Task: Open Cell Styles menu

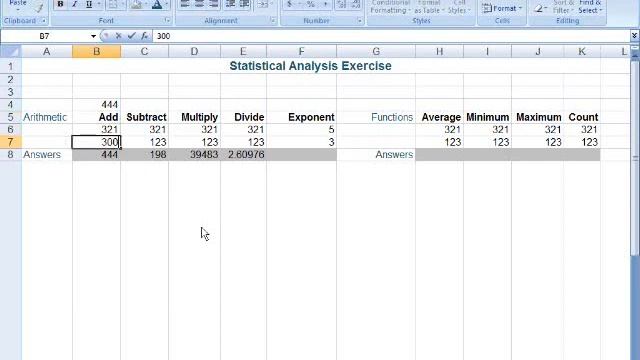Action: (459, 7)
